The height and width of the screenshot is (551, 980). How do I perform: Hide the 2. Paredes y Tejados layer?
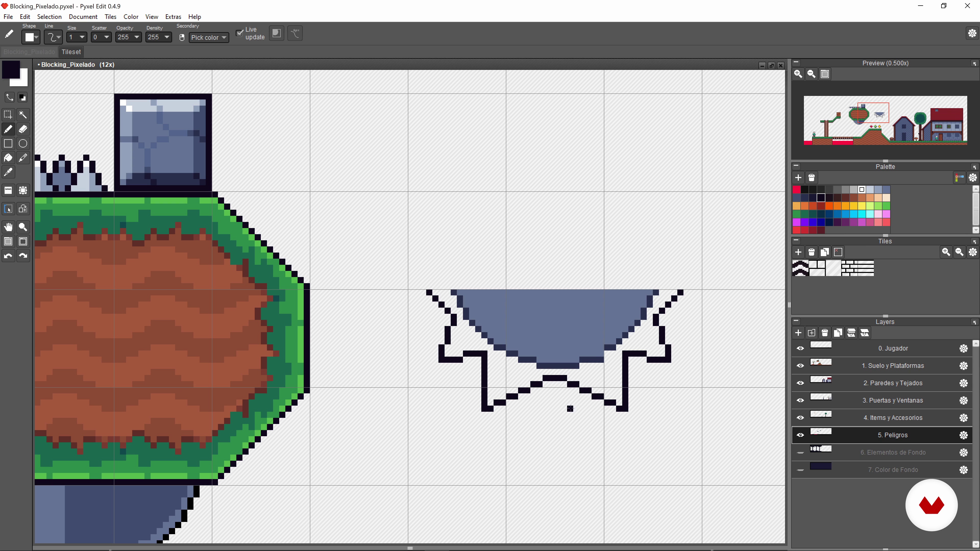pos(800,383)
